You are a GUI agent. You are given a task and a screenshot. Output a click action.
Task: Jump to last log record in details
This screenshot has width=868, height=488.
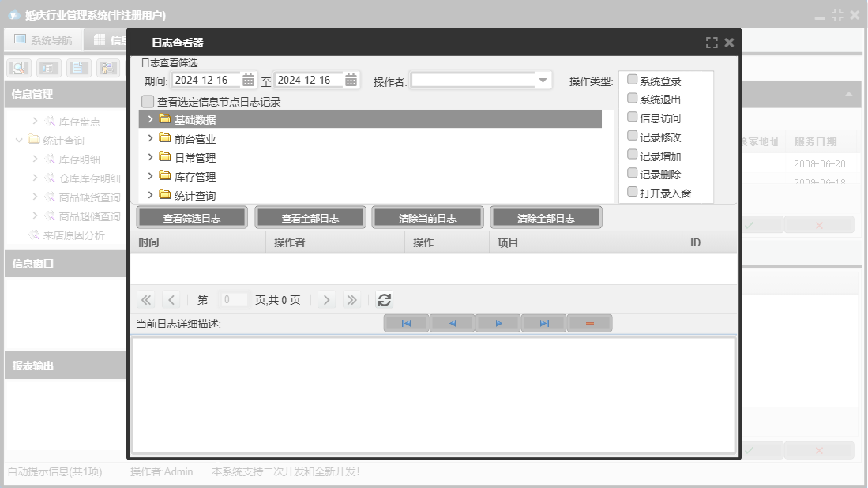click(544, 323)
